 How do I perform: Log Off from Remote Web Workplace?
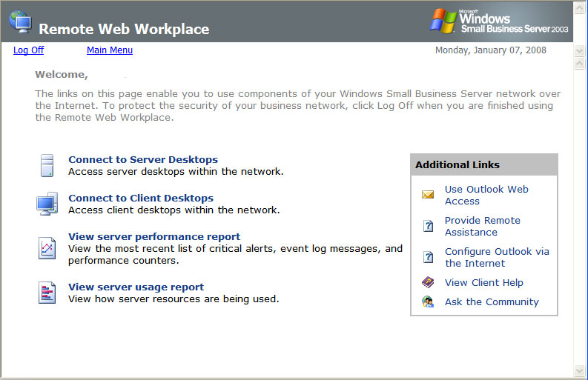coord(28,50)
